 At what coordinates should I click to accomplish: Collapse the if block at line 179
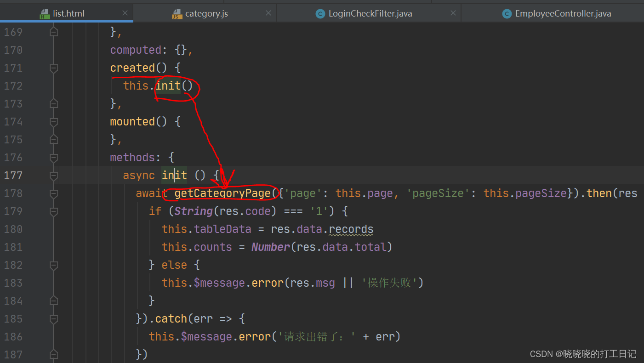click(x=54, y=211)
